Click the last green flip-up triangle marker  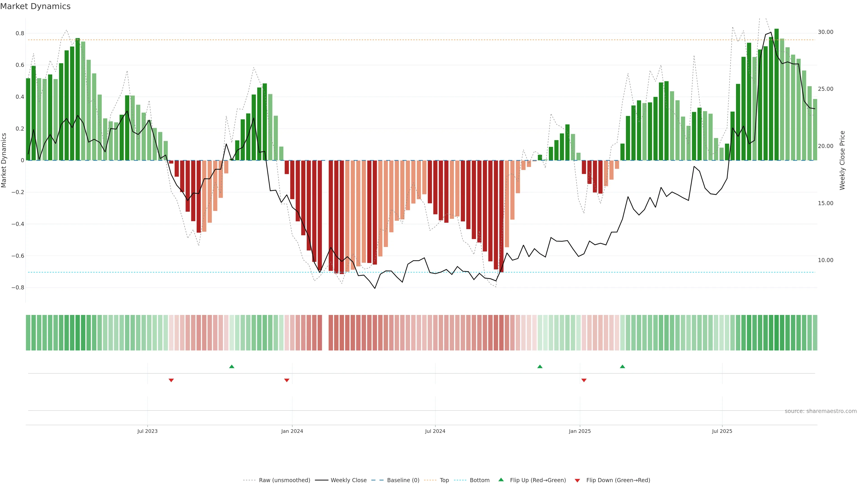622,366
